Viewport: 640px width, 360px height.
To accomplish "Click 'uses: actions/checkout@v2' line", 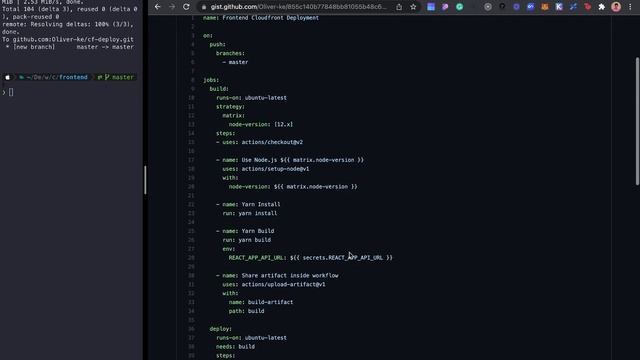I will pos(259,142).
